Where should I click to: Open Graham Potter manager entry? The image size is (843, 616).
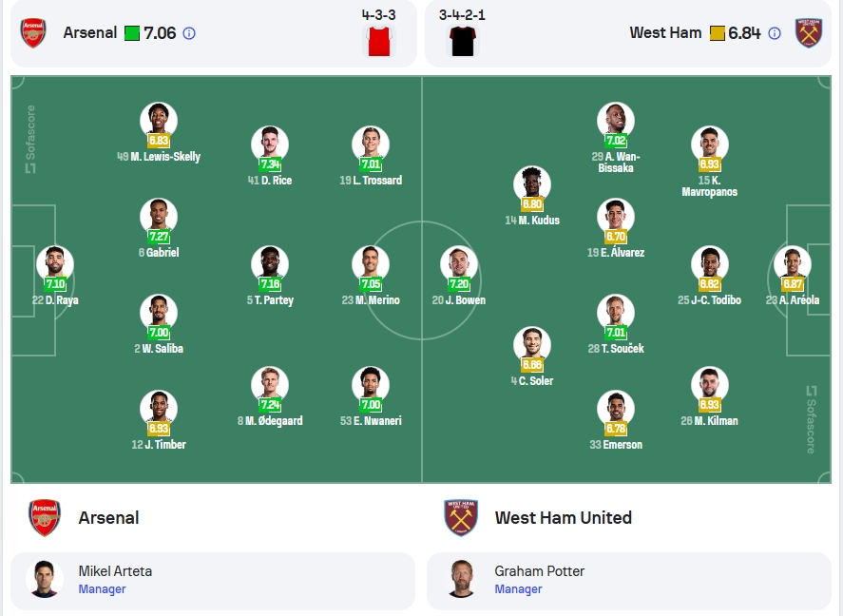coord(629,580)
